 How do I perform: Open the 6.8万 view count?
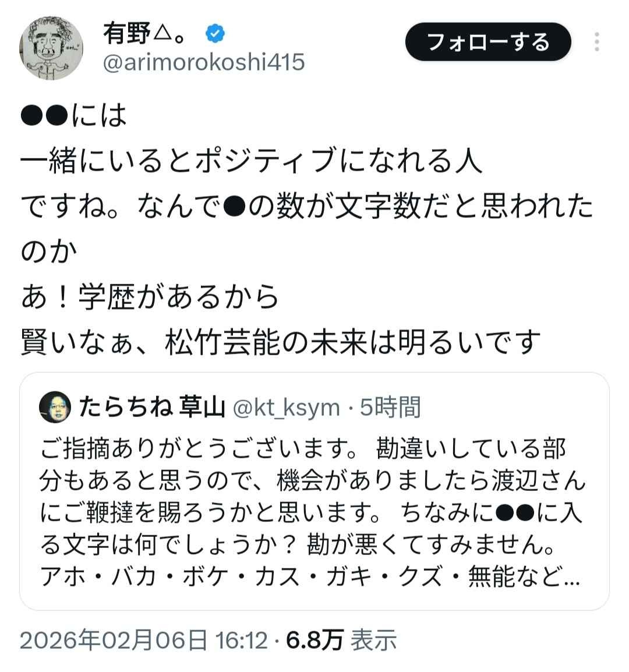coord(314,639)
